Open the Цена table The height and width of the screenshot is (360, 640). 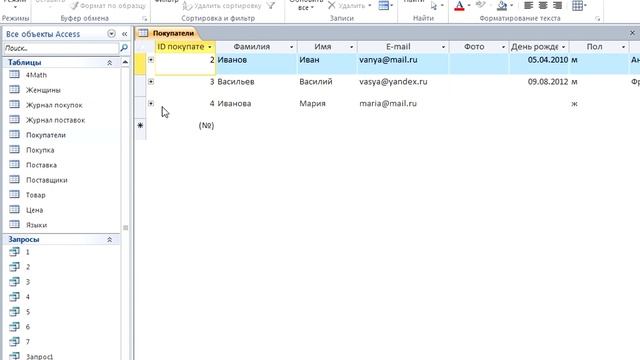coord(34,210)
